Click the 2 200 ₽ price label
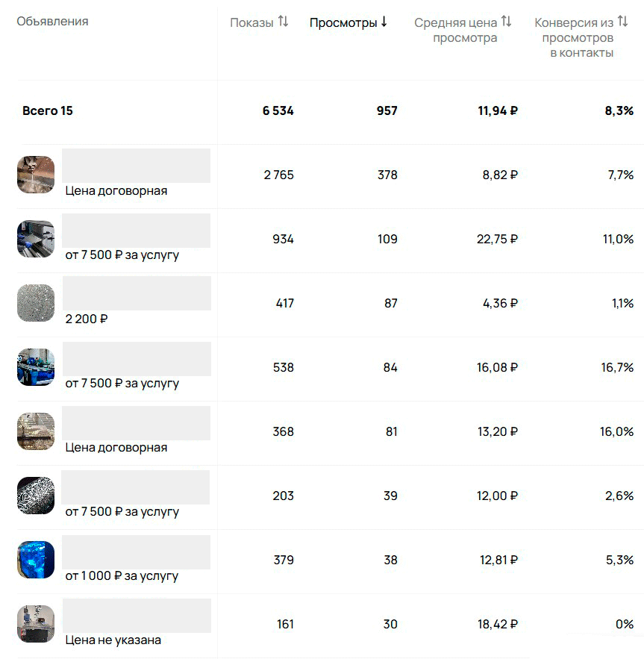This screenshot has height=659, width=644. tap(87, 319)
